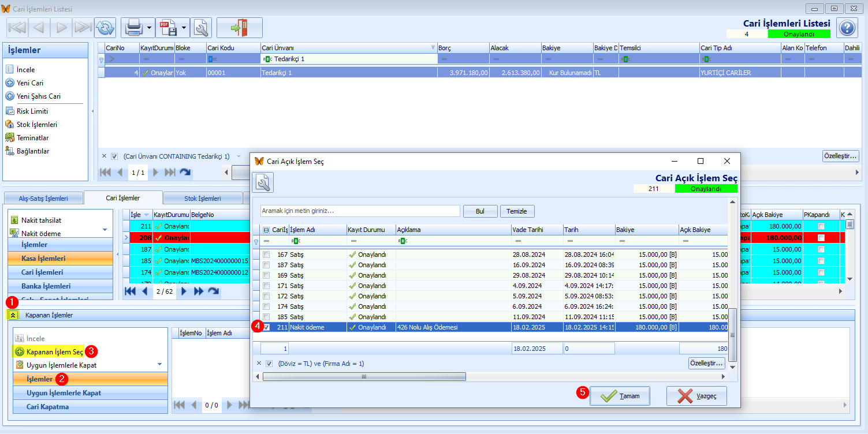Click the PDF export icon
This screenshot has height=434, width=868.
pyautogui.click(x=168, y=27)
